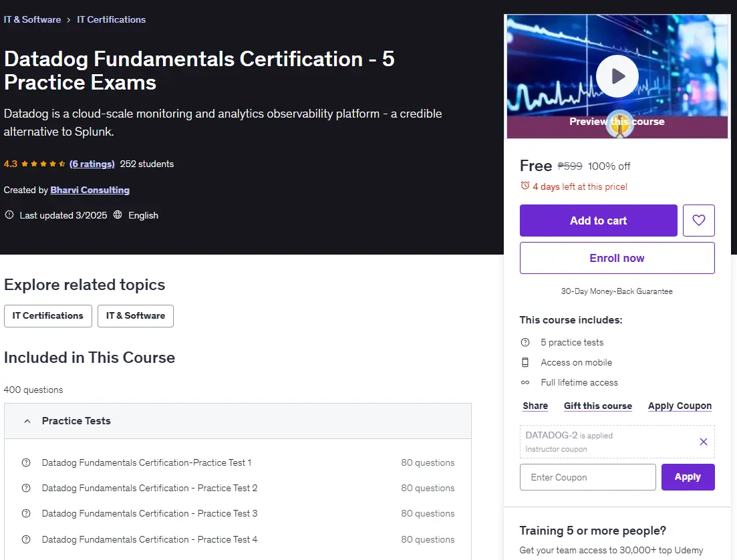Click the globe language icon
Screen dimensions: 737x560
click(118, 215)
